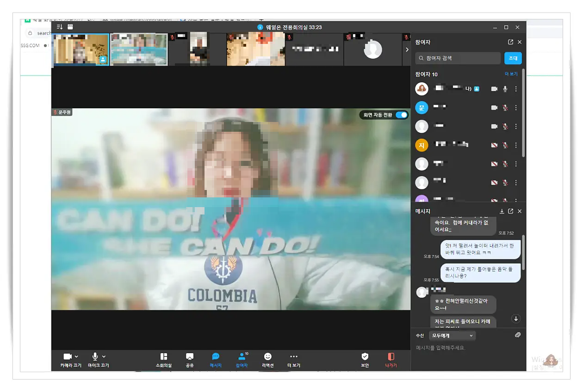
Task: Click muted mic icon in the 지 row
Action: (x=505, y=145)
